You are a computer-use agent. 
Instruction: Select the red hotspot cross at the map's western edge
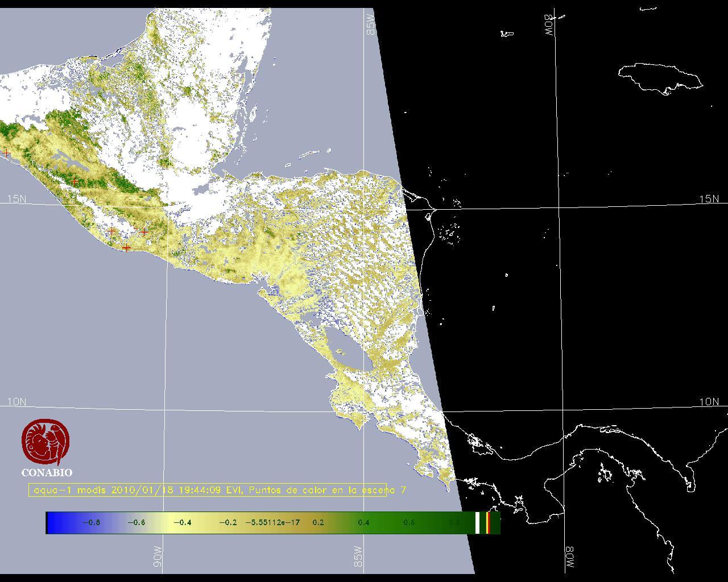click(x=6, y=153)
